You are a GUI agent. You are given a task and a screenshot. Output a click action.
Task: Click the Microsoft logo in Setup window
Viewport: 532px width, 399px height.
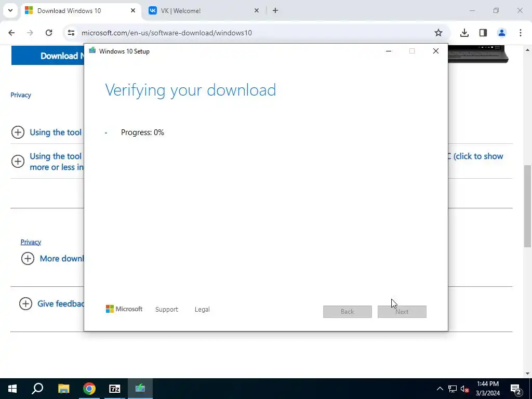pos(124,309)
